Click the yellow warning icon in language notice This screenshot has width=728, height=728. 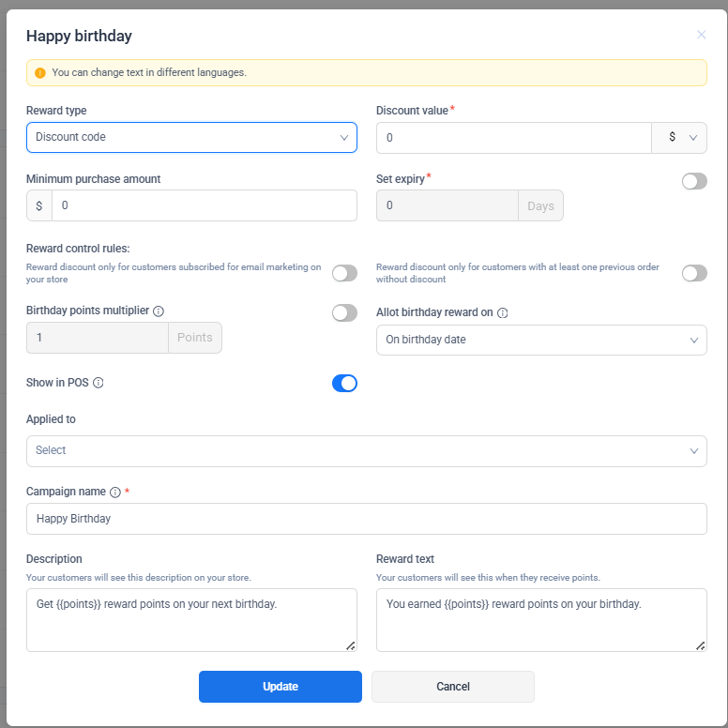click(40, 72)
